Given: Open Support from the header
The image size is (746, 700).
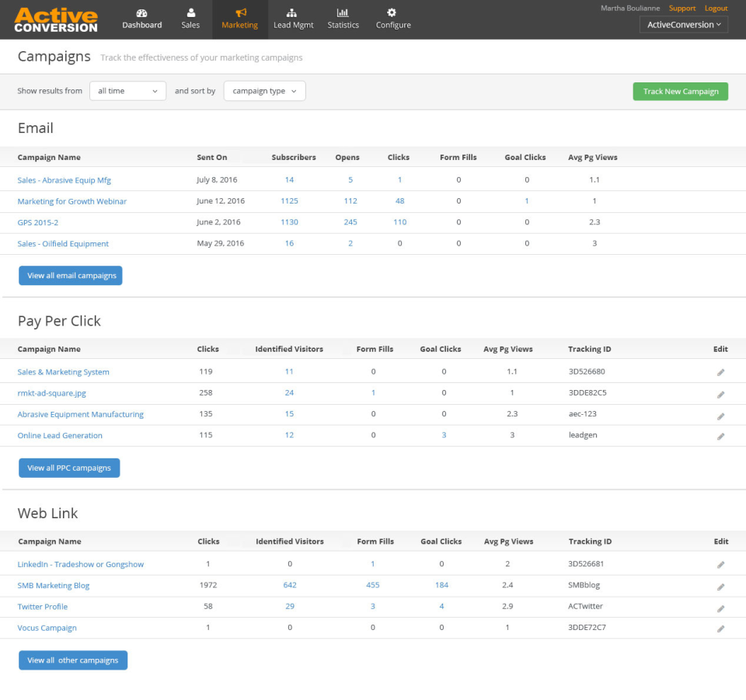Looking at the screenshot, I should (682, 8).
